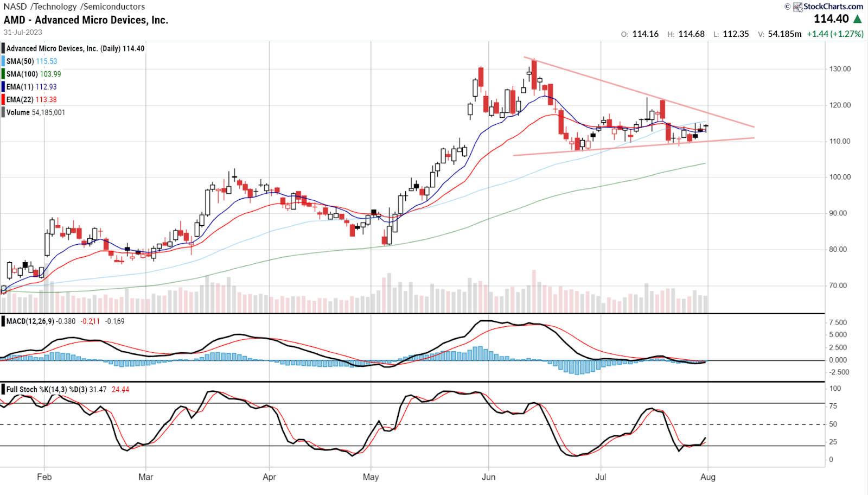The image size is (868, 495).
Task: Click the chart title 'AMD - Advanced Micro Devices, Inc.'
Action: [x=86, y=20]
